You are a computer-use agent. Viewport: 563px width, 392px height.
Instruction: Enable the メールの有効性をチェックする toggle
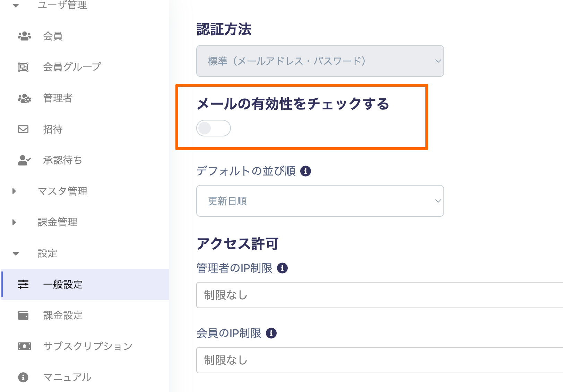pyautogui.click(x=213, y=128)
